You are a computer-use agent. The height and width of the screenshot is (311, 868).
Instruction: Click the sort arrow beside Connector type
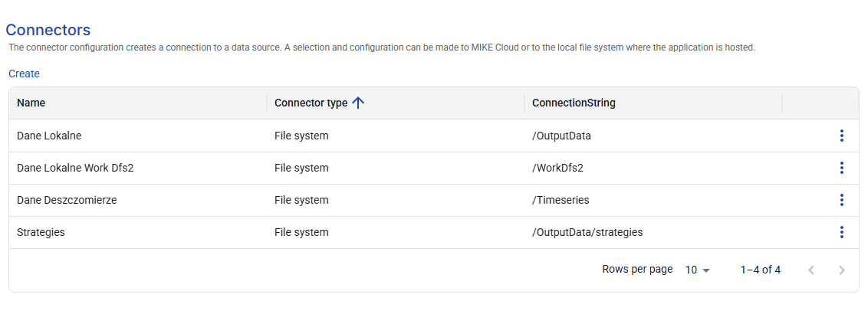point(358,103)
